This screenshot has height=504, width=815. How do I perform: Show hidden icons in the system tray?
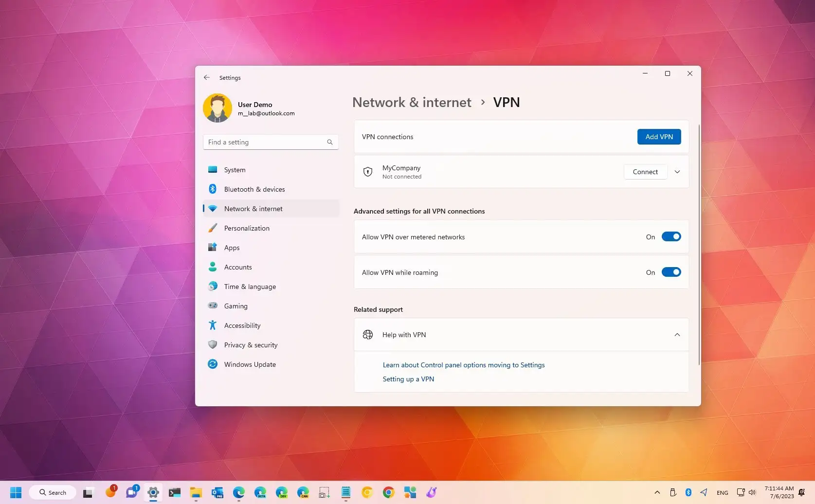657,492
